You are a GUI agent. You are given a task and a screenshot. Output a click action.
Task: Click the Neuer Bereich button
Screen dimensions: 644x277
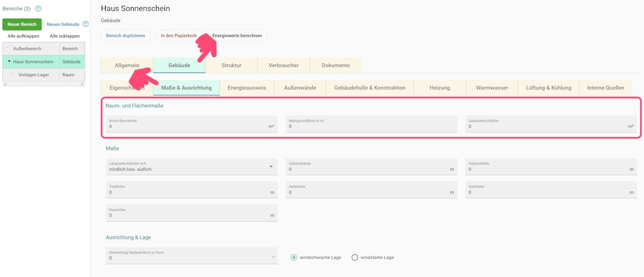coord(22,24)
